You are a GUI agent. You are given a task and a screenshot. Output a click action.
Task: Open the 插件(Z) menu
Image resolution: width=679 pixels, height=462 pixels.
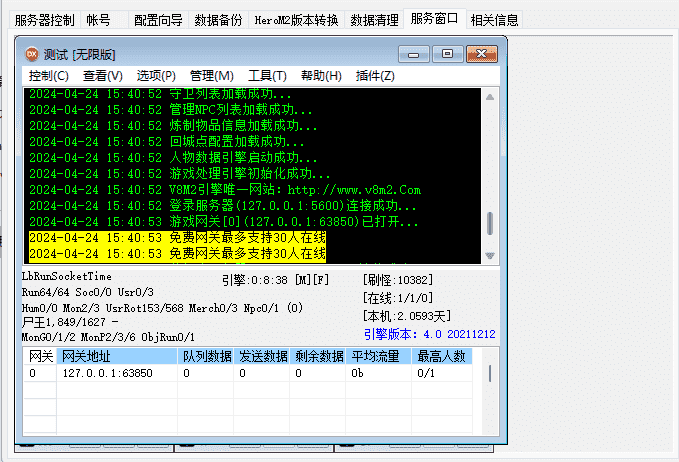[375, 76]
